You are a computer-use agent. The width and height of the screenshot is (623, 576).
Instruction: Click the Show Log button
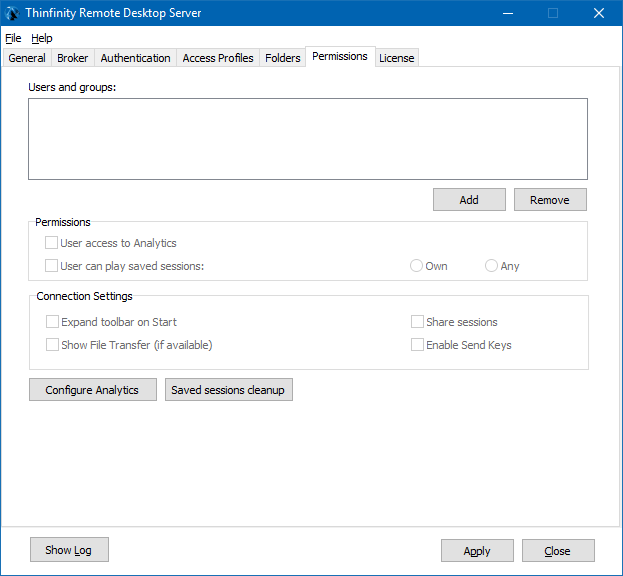click(x=69, y=550)
